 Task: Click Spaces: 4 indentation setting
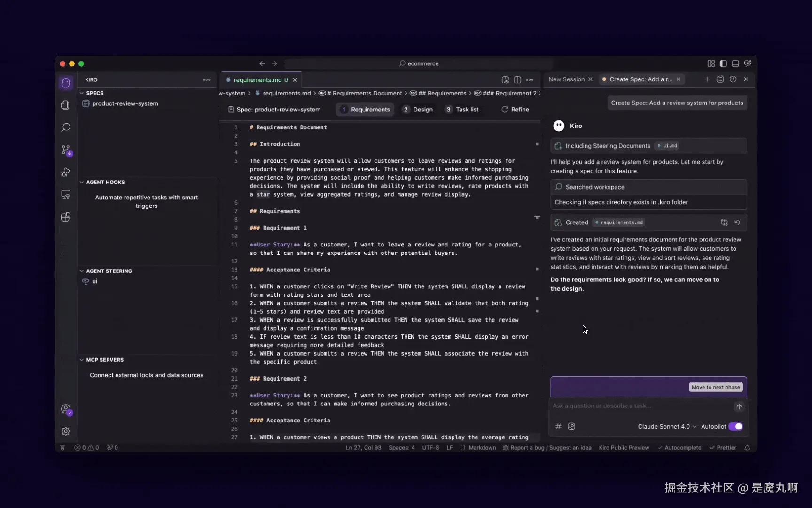click(402, 448)
